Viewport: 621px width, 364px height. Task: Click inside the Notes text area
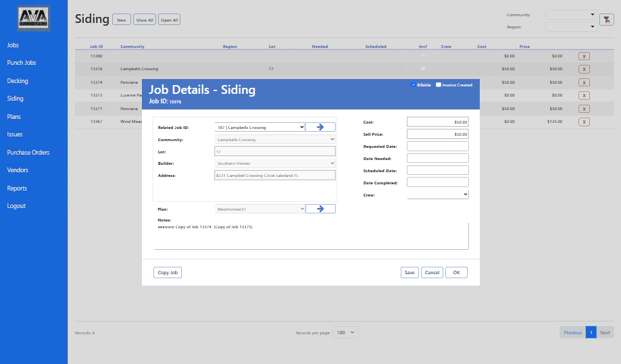311,236
